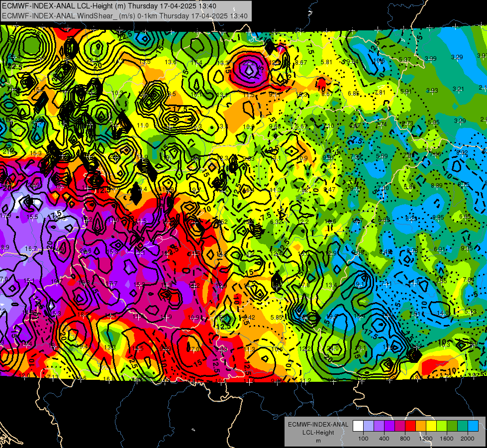Click the wind shear value 5.37

coord(405,59)
